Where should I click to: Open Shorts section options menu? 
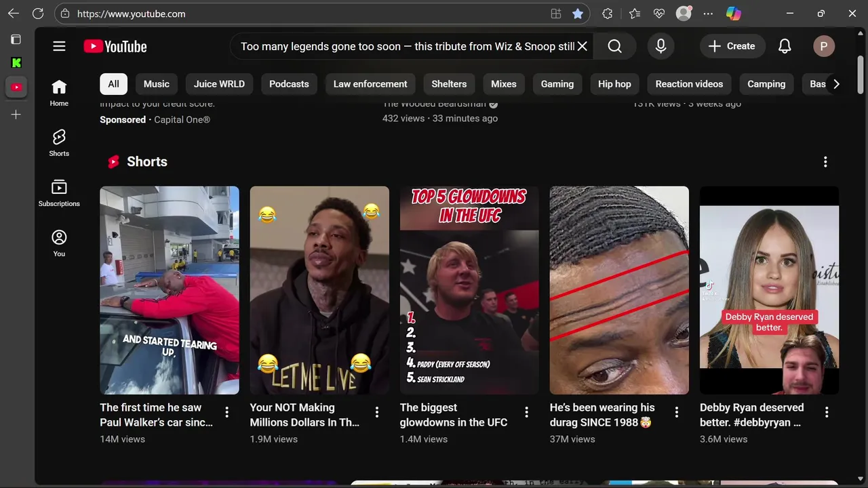[x=825, y=162]
